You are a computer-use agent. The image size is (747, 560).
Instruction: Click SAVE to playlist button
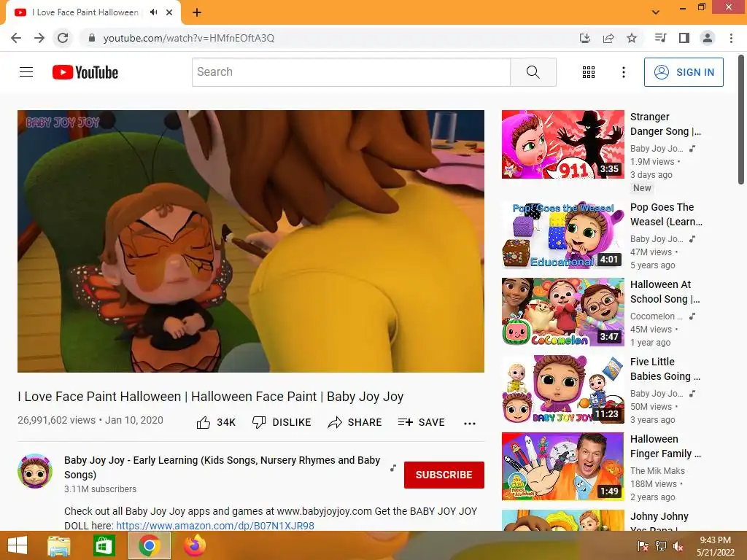tap(421, 422)
